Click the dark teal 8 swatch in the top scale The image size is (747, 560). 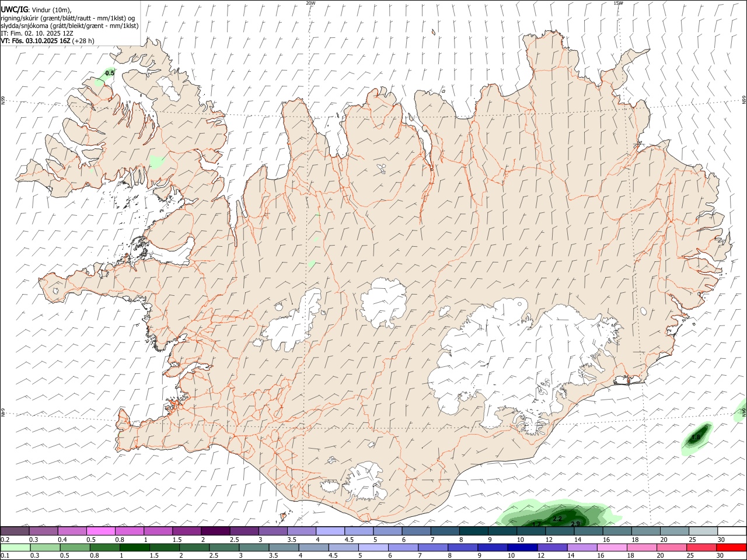click(x=474, y=531)
